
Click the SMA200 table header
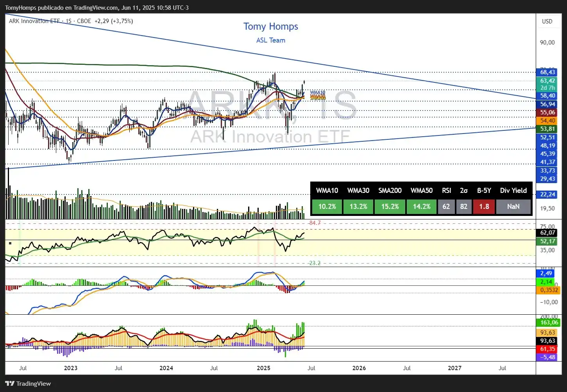390,191
